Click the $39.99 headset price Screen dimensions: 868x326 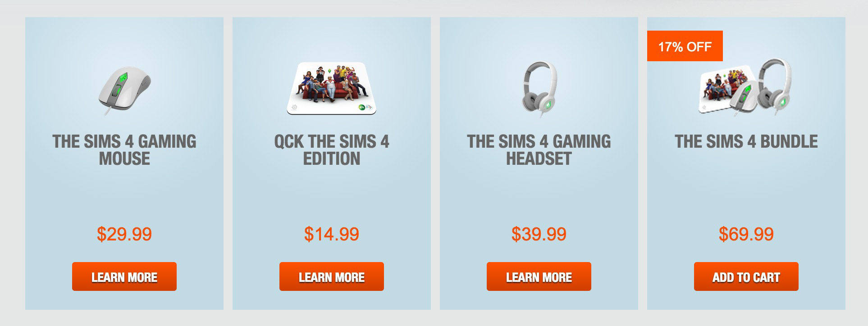pos(539,234)
